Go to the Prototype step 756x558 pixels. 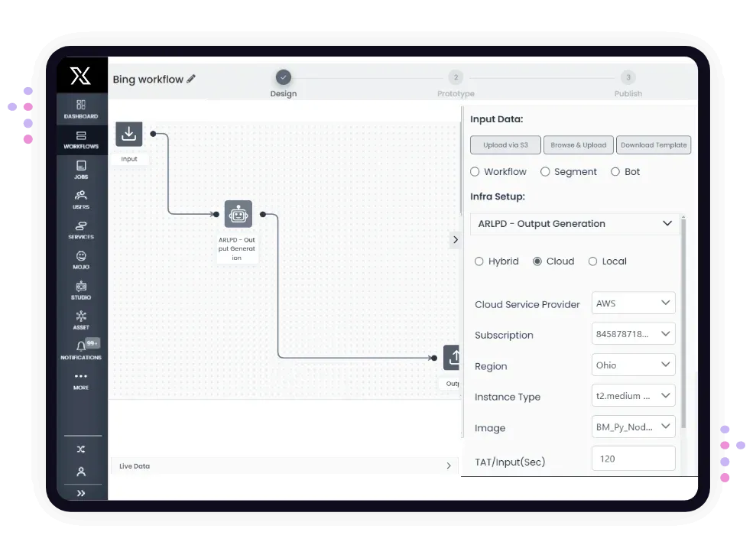point(456,84)
